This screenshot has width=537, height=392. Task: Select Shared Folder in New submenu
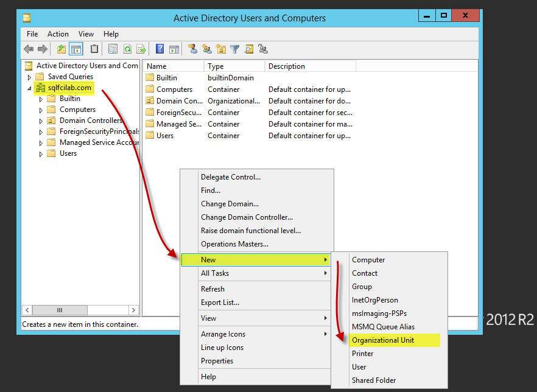coord(390,380)
